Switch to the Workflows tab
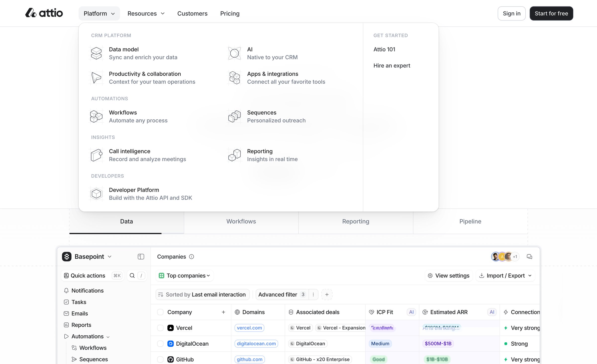The image size is (597, 364). tap(241, 221)
